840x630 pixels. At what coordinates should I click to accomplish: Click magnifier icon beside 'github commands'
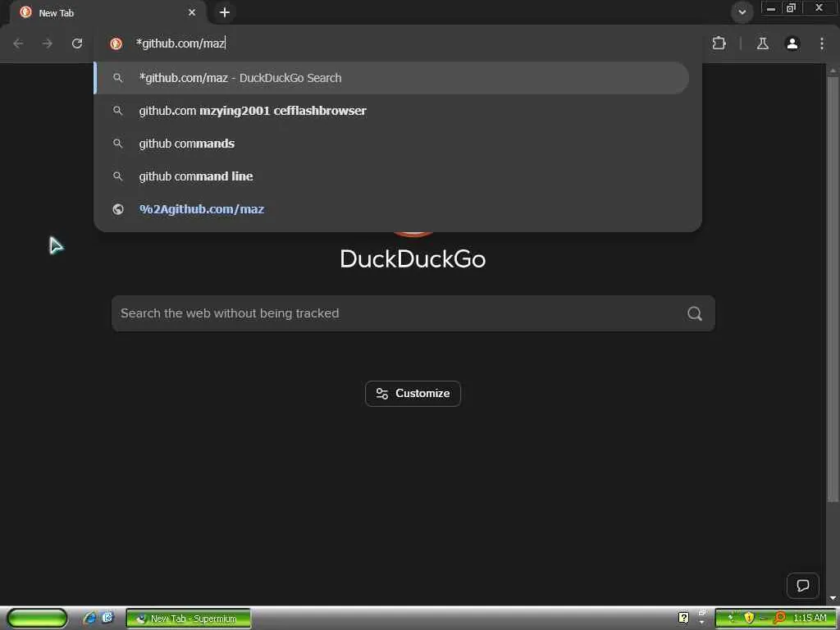118,144
